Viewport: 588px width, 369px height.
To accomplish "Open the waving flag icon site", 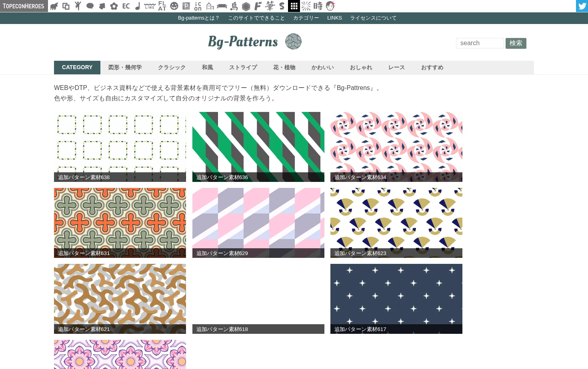I will pyautogui.click(x=102, y=6).
